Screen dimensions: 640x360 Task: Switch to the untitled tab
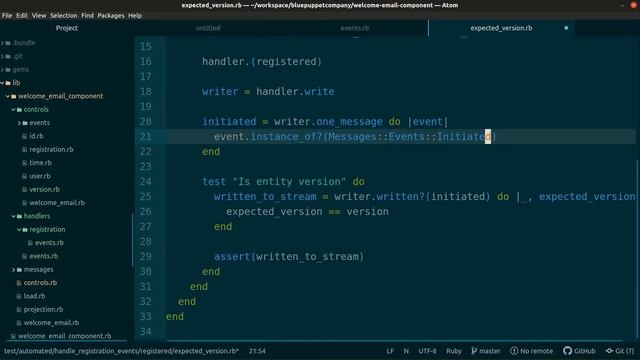click(x=208, y=28)
